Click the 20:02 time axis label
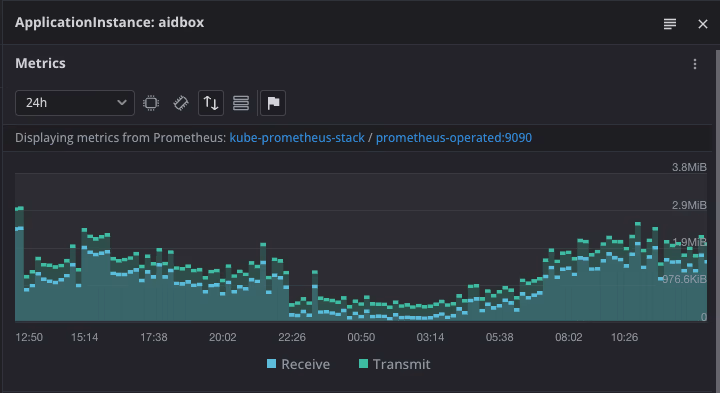Screen dimensions: 720x393 coord(223,337)
